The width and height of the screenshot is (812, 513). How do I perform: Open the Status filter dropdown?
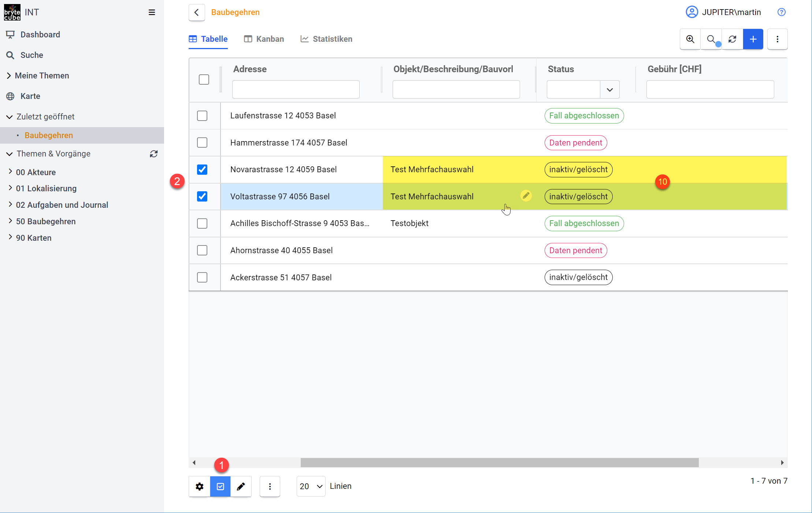pyautogui.click(x=609, y=89)
